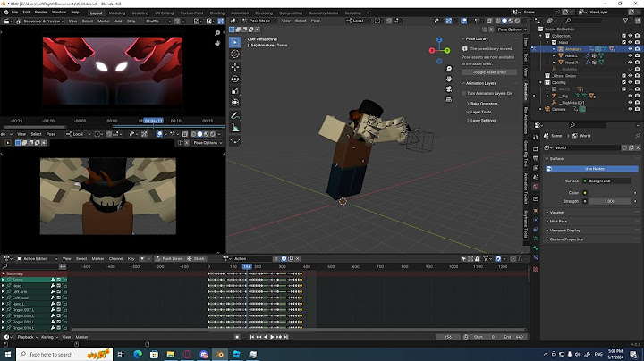Switch orthographic/perspective view grid icon
The height and width of the screenshot is (361, 644).
[x=449, y=99]
